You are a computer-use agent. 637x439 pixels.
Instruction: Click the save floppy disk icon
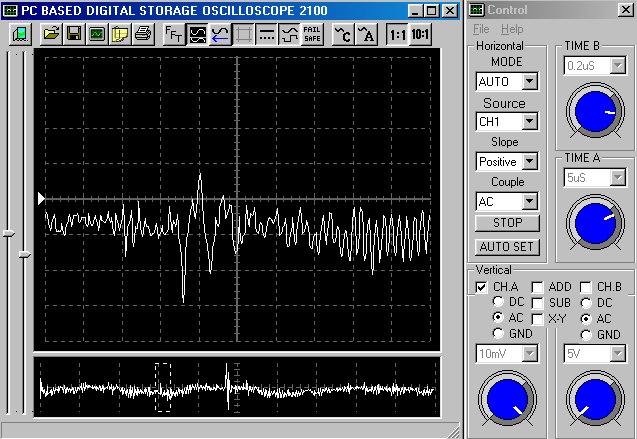pyautogui.click(x=74, y=33)
